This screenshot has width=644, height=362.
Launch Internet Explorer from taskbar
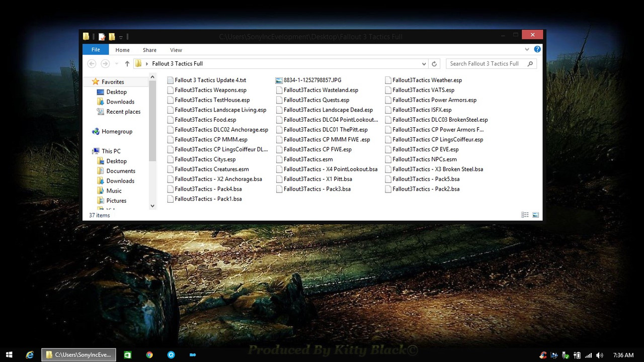(x=30, y=355)
